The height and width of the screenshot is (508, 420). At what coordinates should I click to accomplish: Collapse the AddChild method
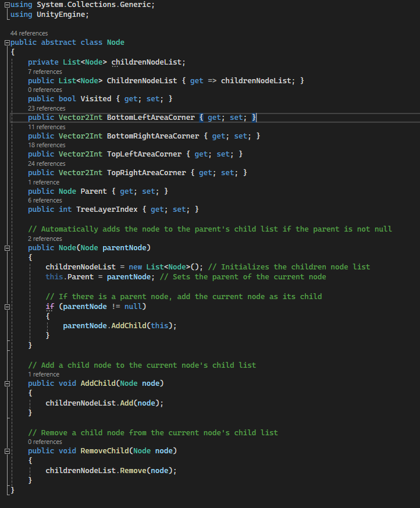tap(7, 383)
